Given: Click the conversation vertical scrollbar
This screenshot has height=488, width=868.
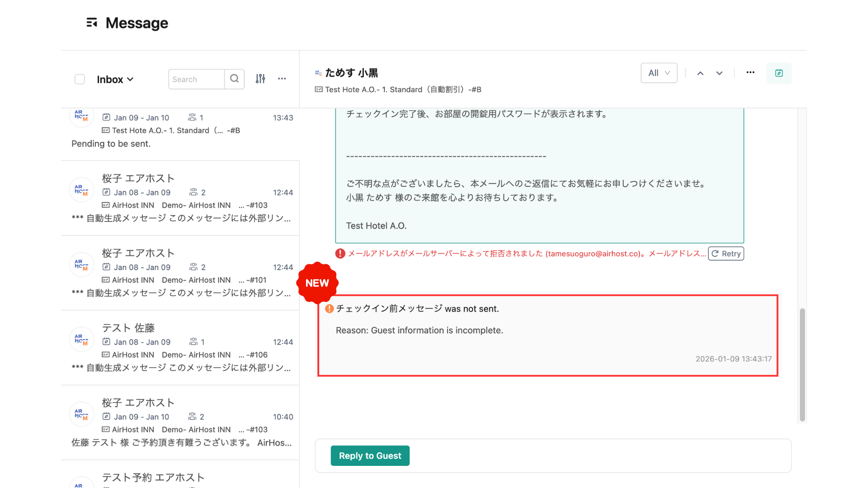Looking at the screenshot, I should [x=802, y=364].
